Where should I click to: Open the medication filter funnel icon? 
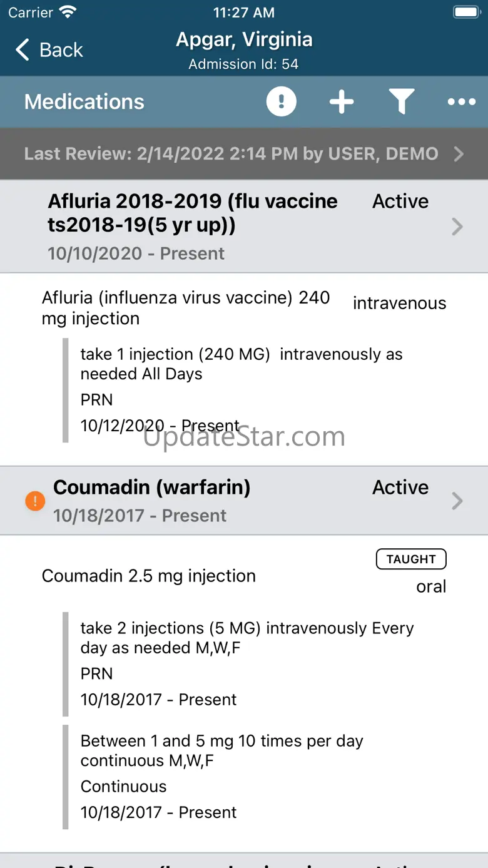(401, 101)
